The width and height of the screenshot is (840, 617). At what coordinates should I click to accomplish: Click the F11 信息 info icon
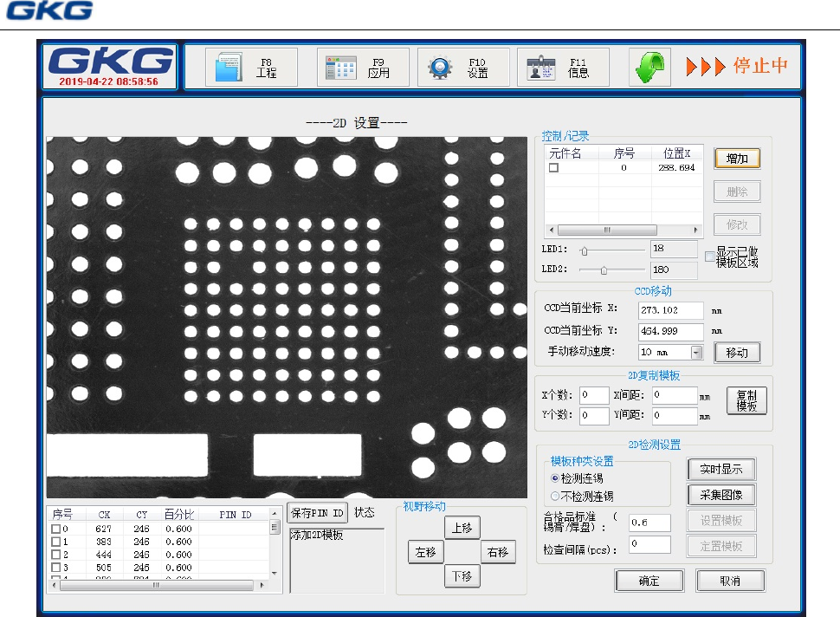(x=541, y=68)
